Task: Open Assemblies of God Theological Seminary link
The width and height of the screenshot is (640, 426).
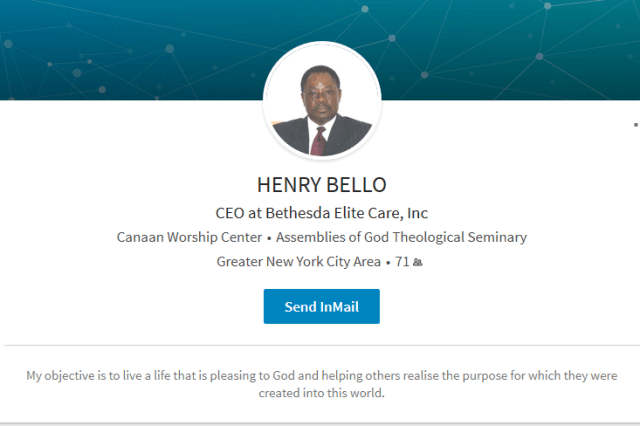Action: click(x=401, y=237)
